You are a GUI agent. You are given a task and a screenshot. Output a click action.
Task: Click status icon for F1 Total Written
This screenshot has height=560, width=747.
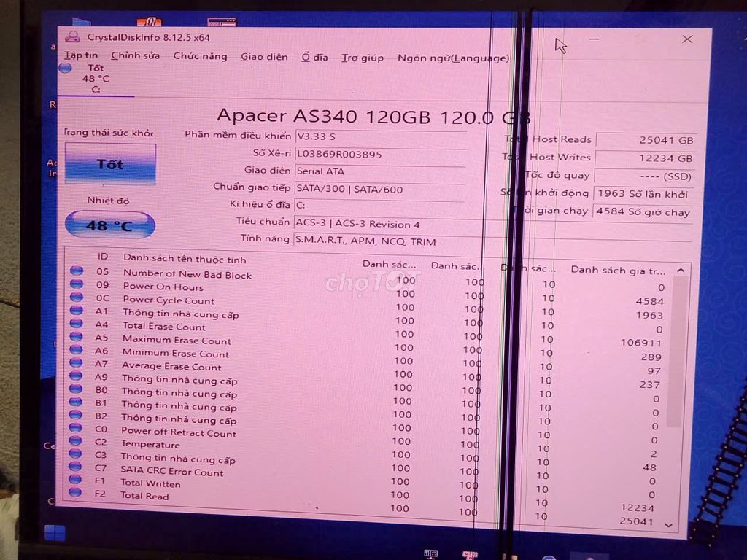coord(75,480)
